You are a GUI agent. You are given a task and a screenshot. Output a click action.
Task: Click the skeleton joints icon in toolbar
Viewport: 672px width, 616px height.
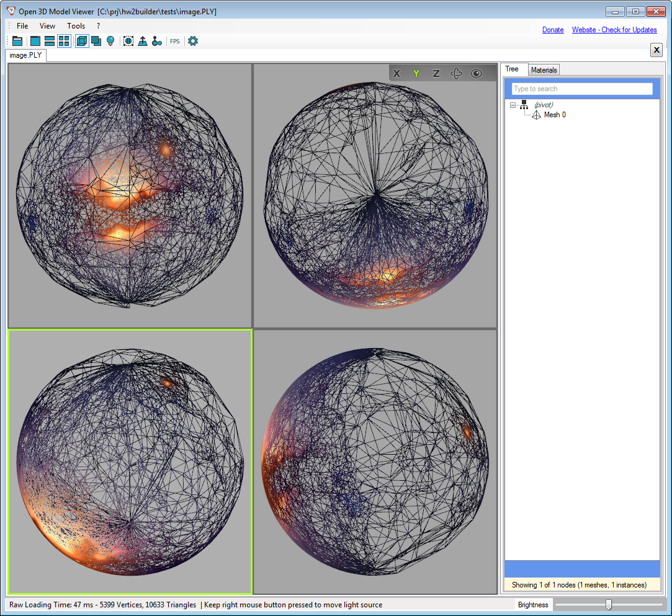point(157,41)
